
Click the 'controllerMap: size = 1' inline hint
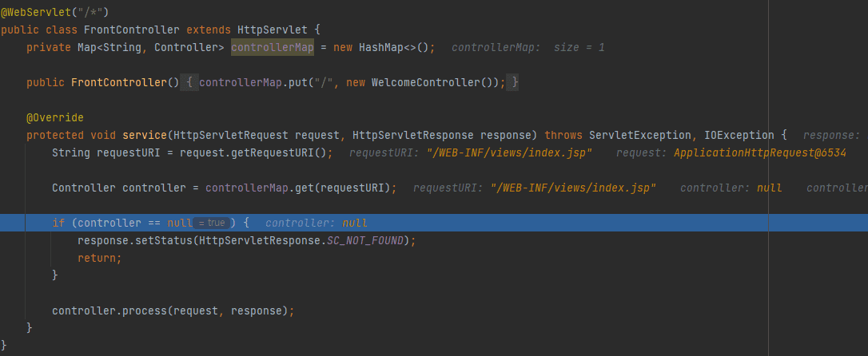pyautogui.click(x=528, y=48)
